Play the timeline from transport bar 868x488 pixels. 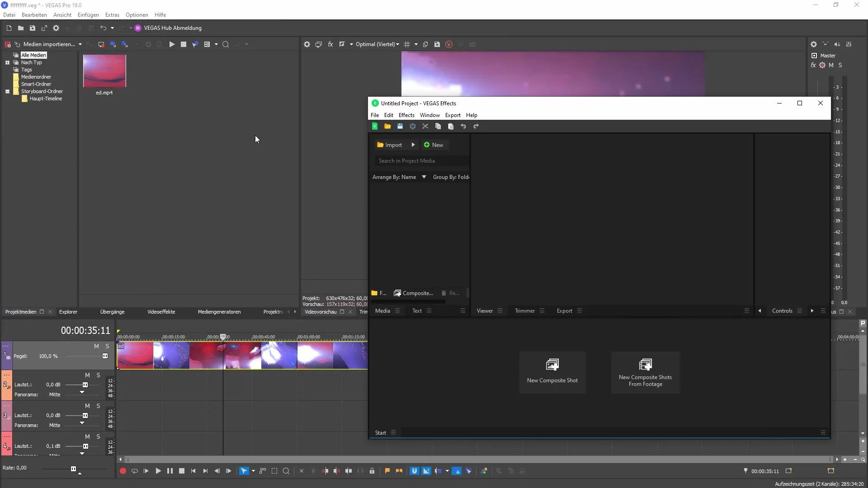[158, 471]
